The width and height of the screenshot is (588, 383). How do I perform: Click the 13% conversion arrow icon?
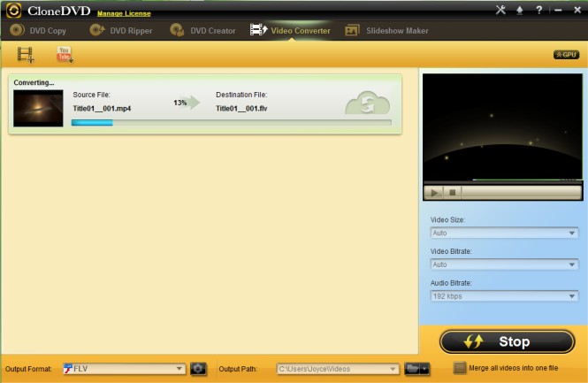[187, 103]
